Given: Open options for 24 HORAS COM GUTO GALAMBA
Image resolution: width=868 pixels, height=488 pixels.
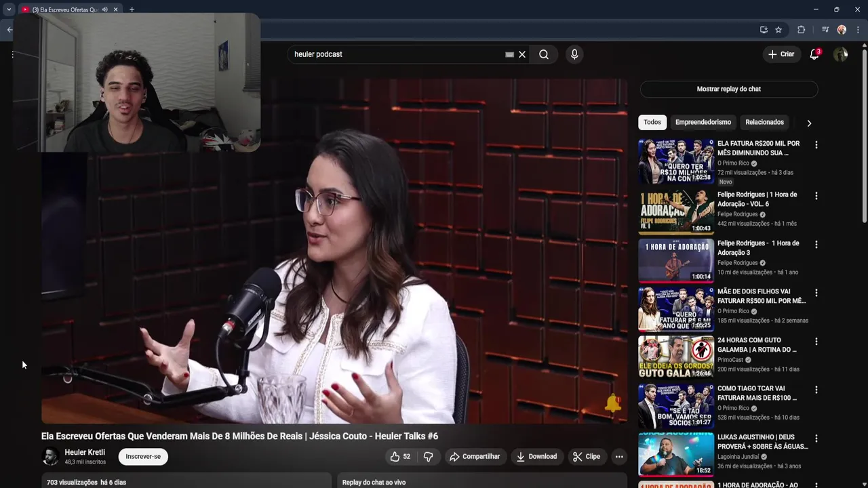Looking at the screenshot, I should 816,342.
